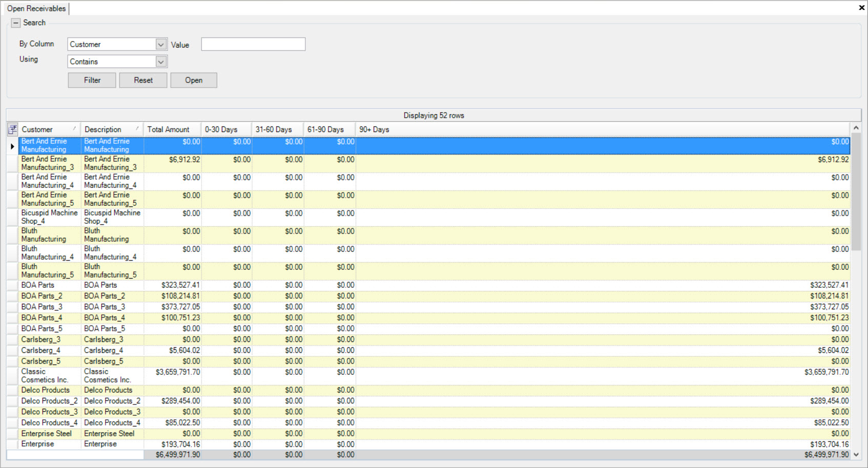The height and width of the screenshot is (468, 868).
Task: Select the Bluth Manufacturing_5 customer cell
Action: click(x=50, y=271)
